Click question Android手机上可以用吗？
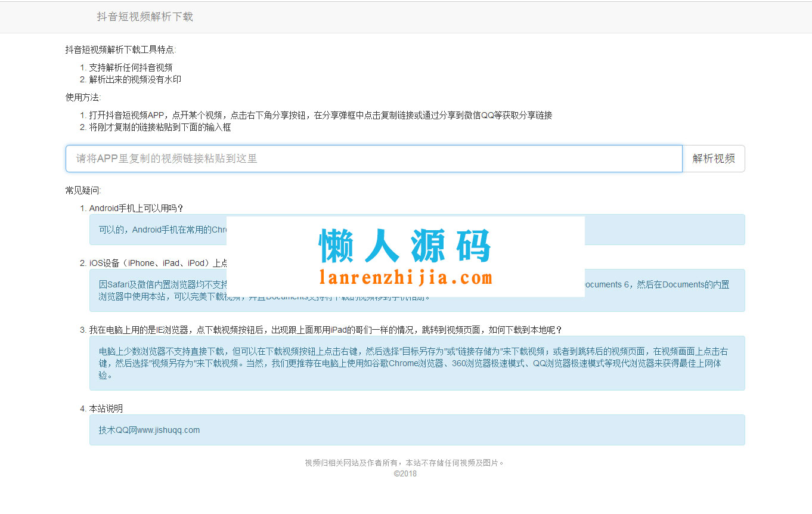 tap(137, 208)
